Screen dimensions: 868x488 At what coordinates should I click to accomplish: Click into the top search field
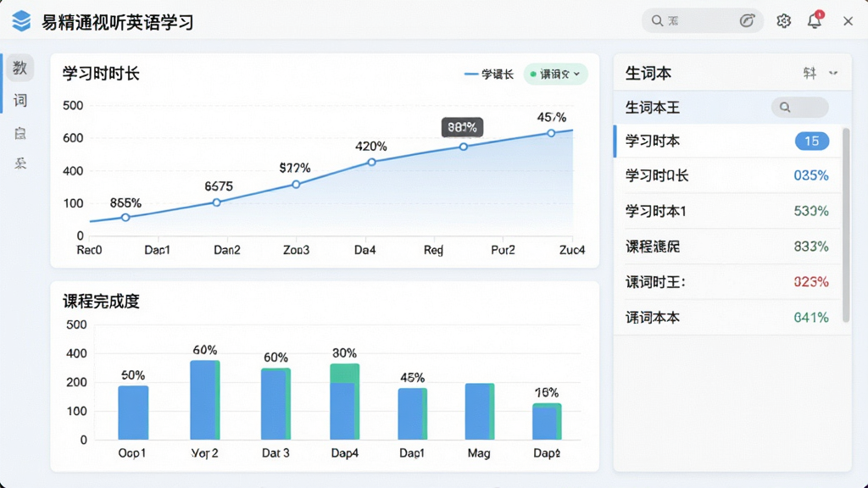pos(703,21)
